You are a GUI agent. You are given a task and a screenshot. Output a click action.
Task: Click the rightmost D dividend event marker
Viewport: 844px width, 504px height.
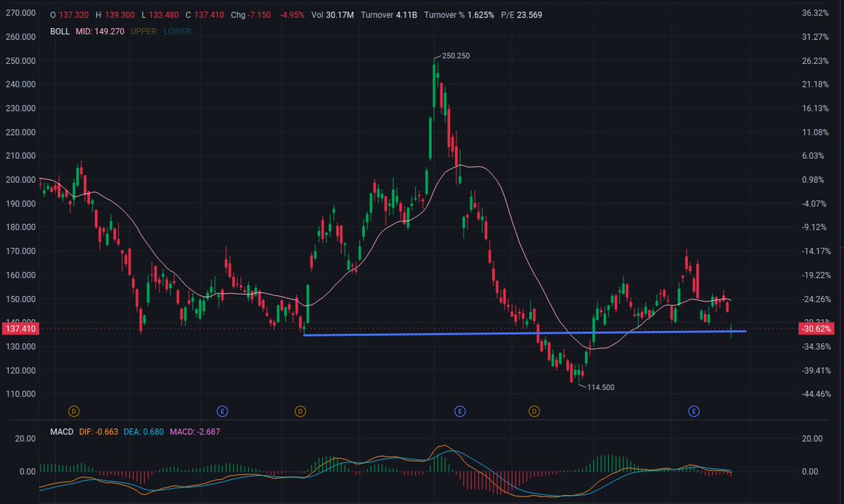(534, 411)
